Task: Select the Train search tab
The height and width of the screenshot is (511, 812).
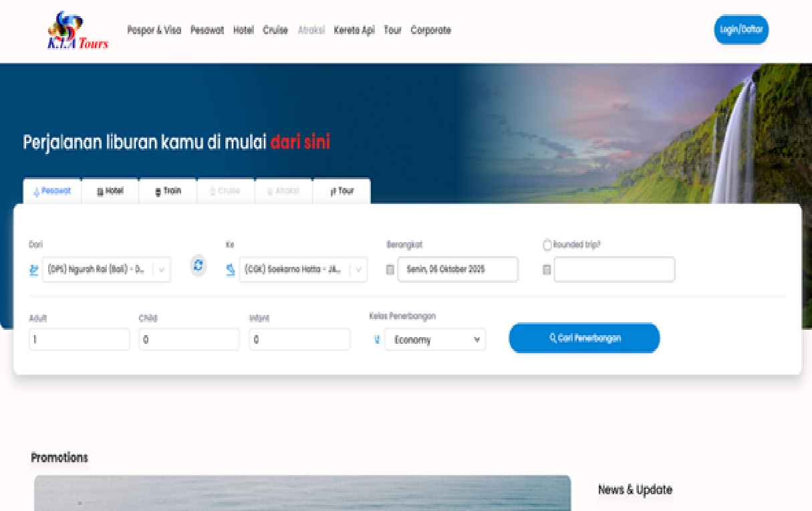Action: [x=168, y=191]
